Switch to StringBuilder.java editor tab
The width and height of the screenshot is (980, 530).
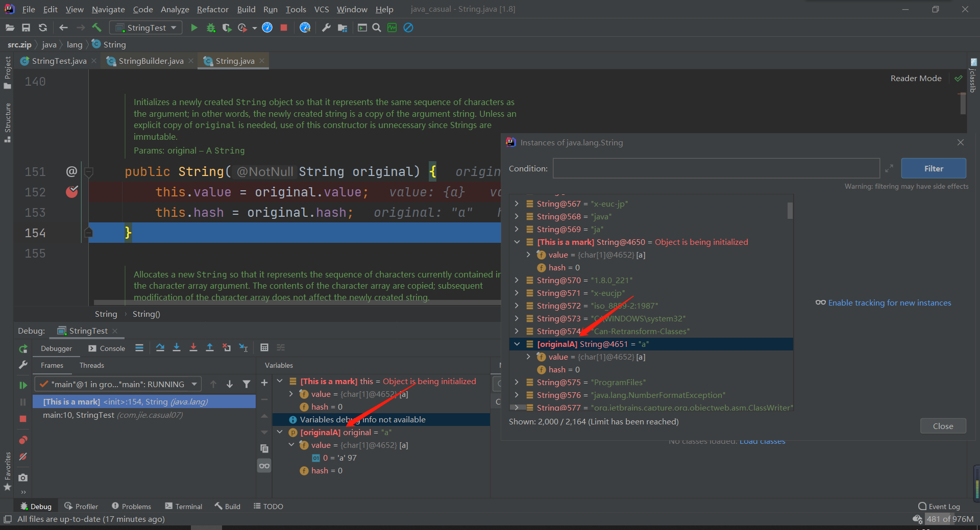pos(151,61)
